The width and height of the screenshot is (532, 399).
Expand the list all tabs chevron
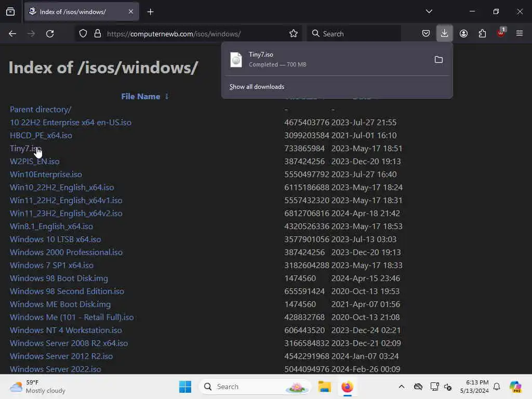click(x=429, y=11)
